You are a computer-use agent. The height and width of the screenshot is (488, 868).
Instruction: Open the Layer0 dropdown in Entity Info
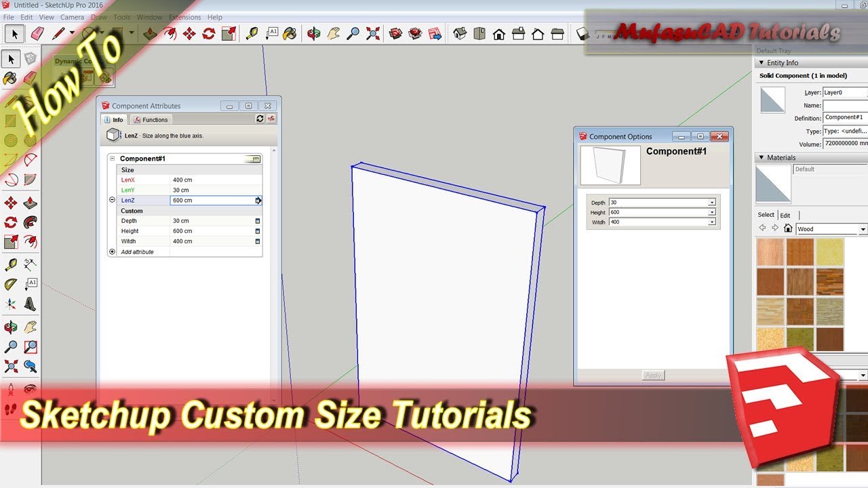click(844, 92)
